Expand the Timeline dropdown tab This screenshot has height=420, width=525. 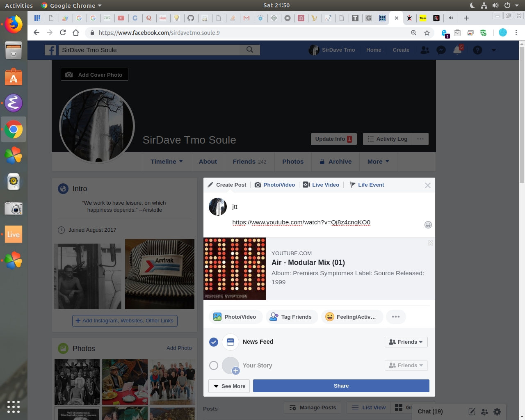point(167,162)
